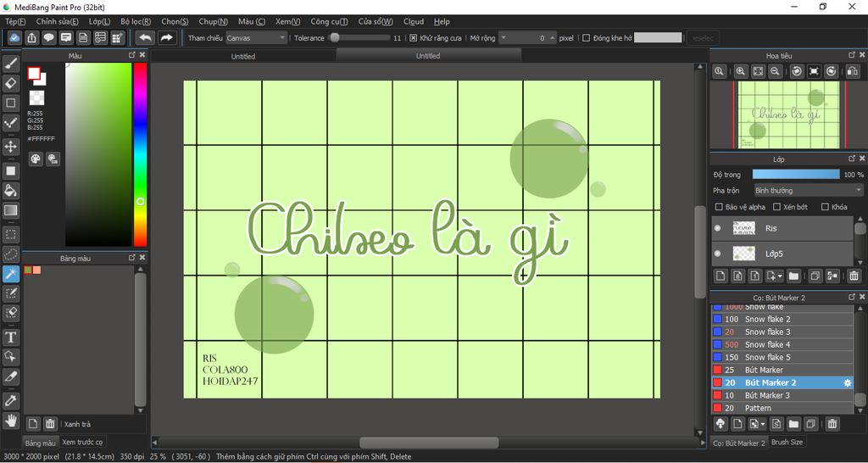
Task: Click the cloud save icon in toolbar
Action: [15, 37]
